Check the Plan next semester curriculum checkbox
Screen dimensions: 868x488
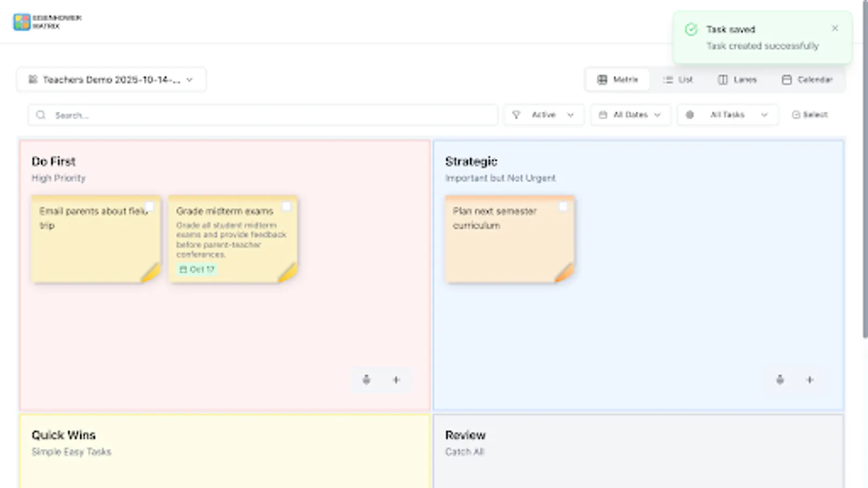[563, 207]
